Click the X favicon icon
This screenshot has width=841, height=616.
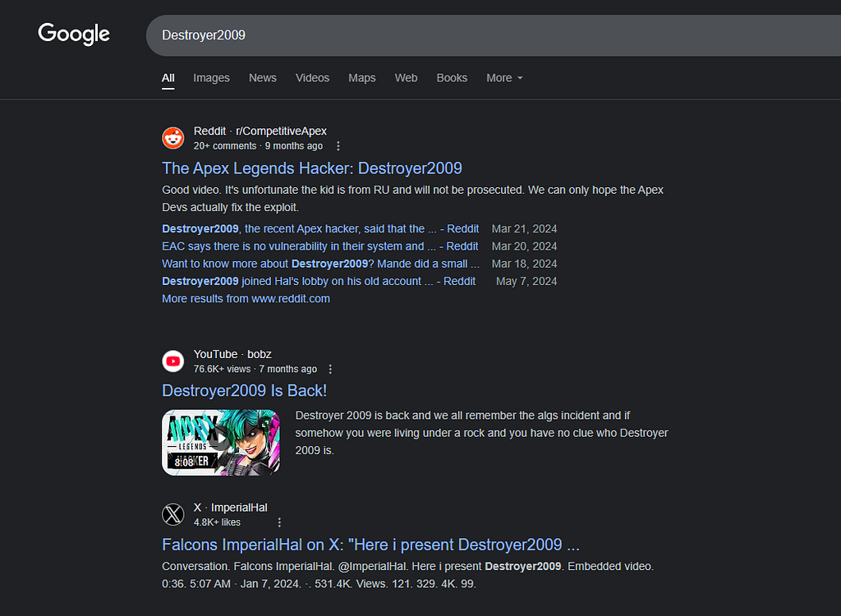(173, 515)
